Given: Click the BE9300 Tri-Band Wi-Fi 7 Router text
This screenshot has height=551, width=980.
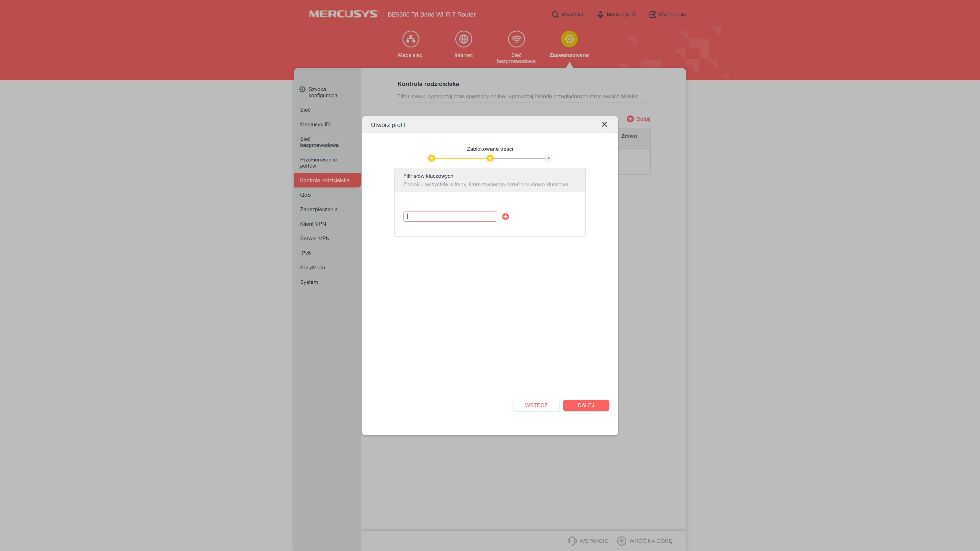Looking at the screenshot, I should pyautogui.click(x=431, y=15).
